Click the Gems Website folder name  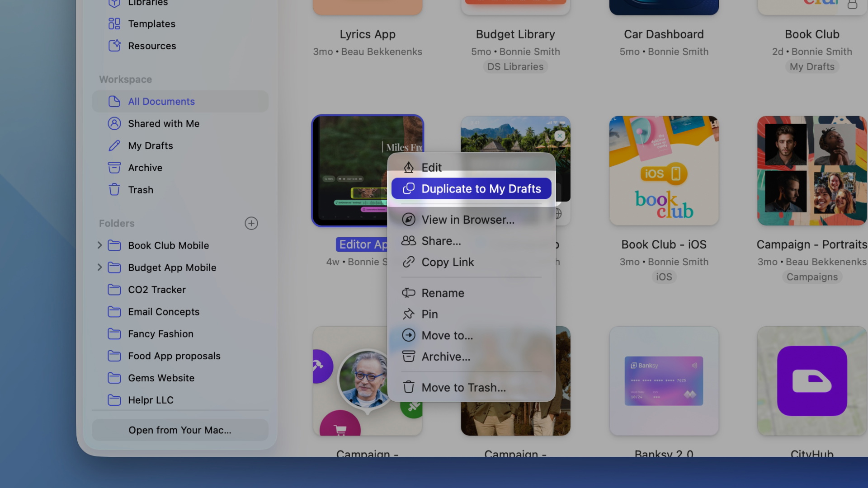click(161, 378)
